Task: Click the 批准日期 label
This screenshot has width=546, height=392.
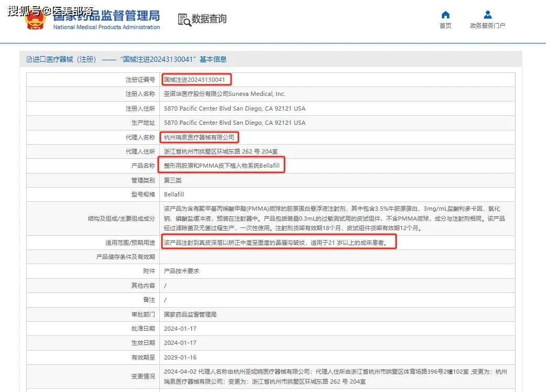Action: pyautogui.click(x=143, y=329)
